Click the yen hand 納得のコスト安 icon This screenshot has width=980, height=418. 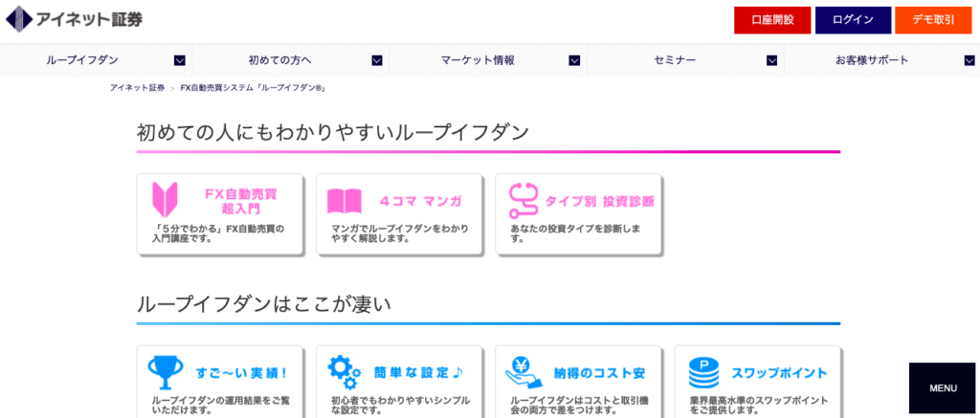(523, 373)
